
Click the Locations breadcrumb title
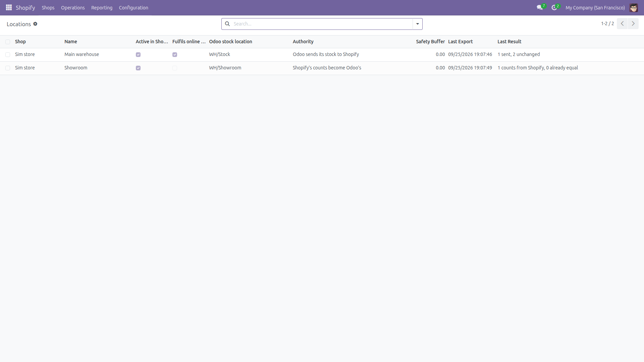click(19, 24)
